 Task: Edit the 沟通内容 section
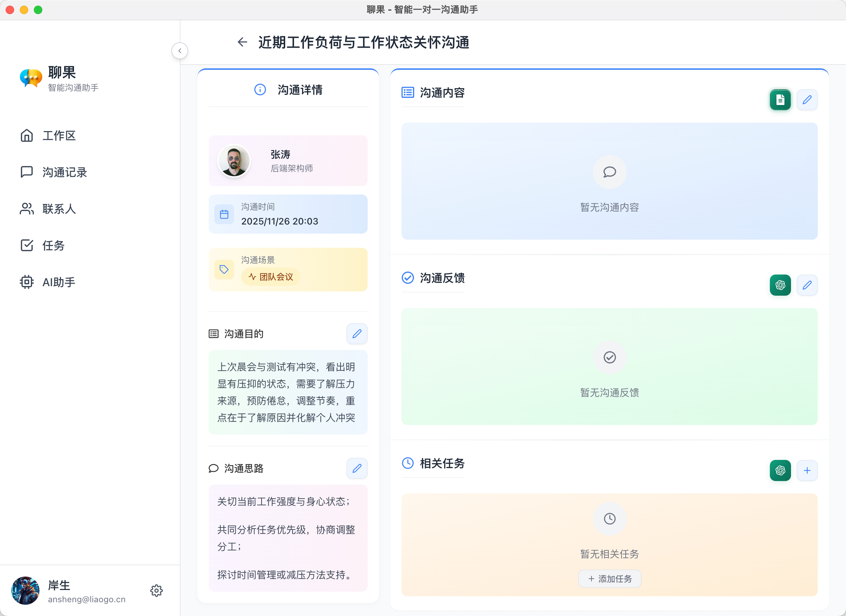click(x=807, y=100)
